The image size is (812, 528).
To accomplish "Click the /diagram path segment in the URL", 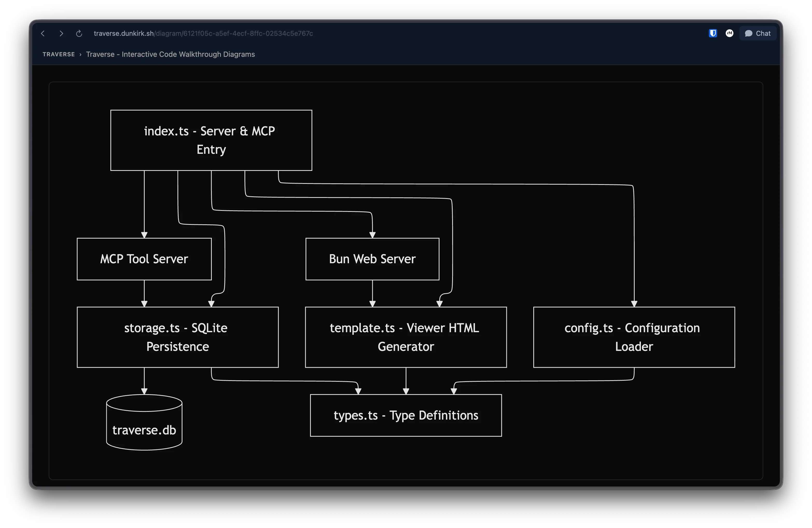I will pyautogui.click(x=168, y=33).
